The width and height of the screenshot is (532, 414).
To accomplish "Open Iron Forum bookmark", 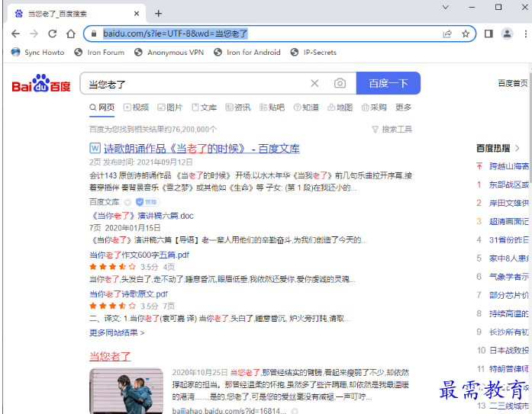I will (99, 52).
